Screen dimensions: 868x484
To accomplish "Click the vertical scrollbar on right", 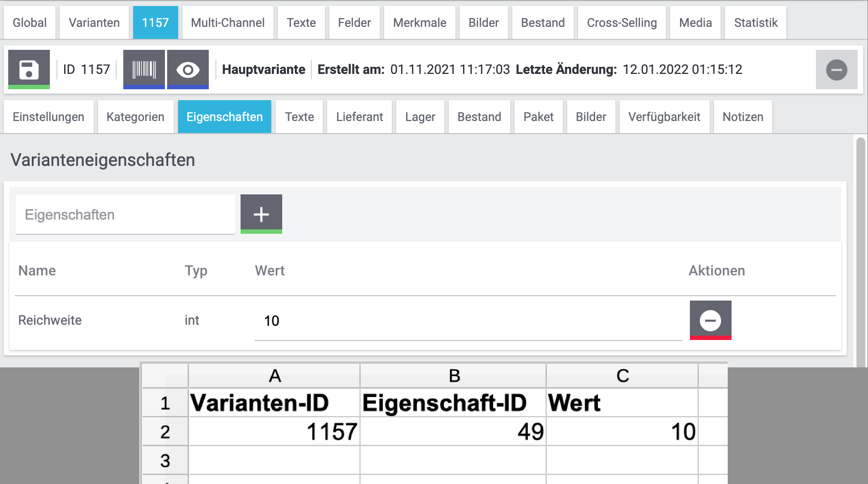I will coord(860,246).
